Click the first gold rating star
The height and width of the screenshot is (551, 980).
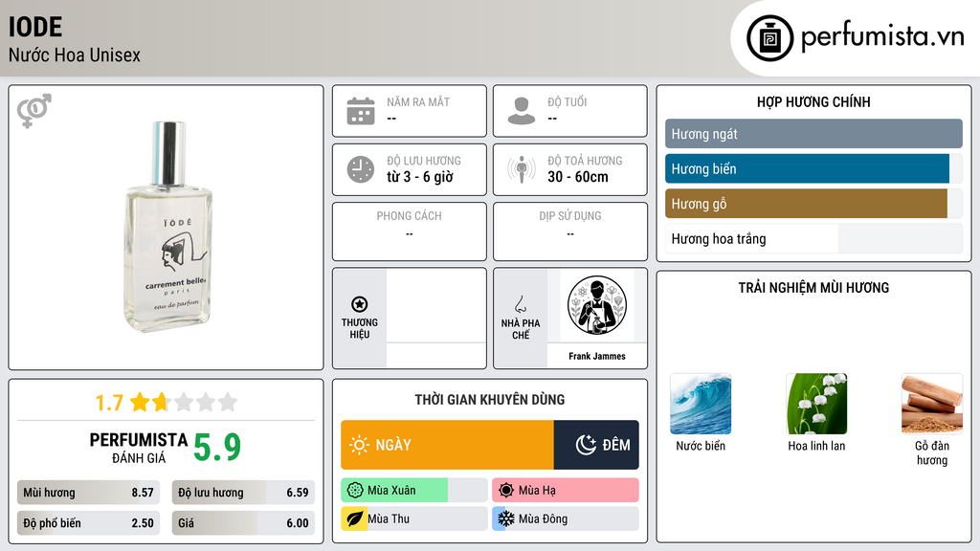140,402
